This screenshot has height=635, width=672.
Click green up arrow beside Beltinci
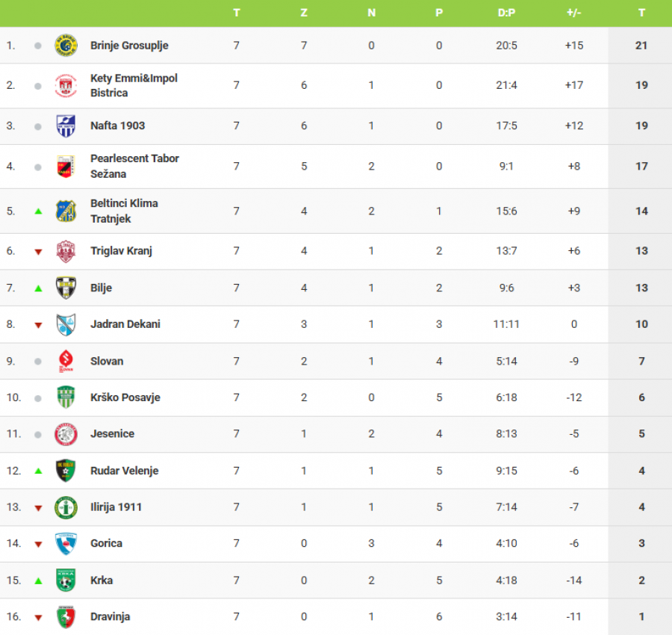pyautogui.click(x=38, y=211)
